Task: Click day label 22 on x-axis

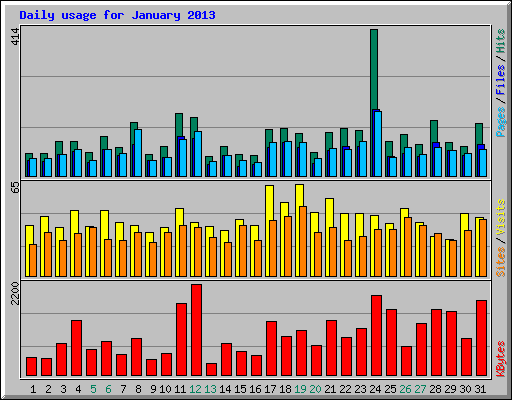Action: click(345, 389)
